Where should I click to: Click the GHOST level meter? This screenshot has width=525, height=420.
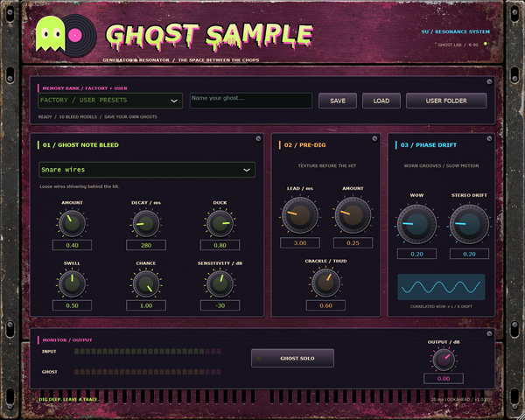[x=148, y=372]
